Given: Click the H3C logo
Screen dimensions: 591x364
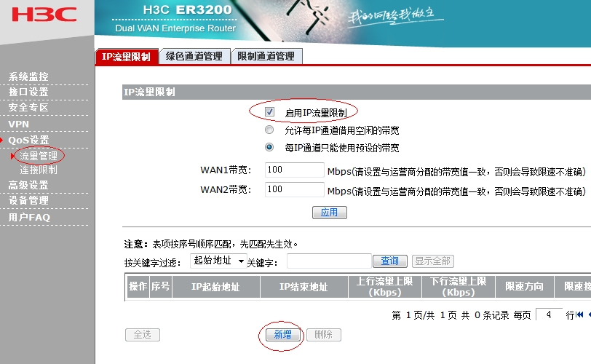Looking at the screenshot, I should pyautogui.click(x=44, y=15).
